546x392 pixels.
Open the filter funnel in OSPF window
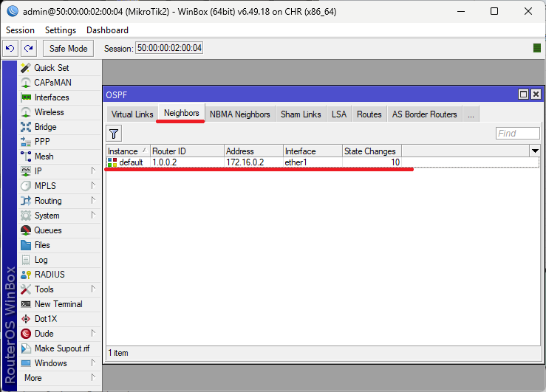(x=114, y=134)
